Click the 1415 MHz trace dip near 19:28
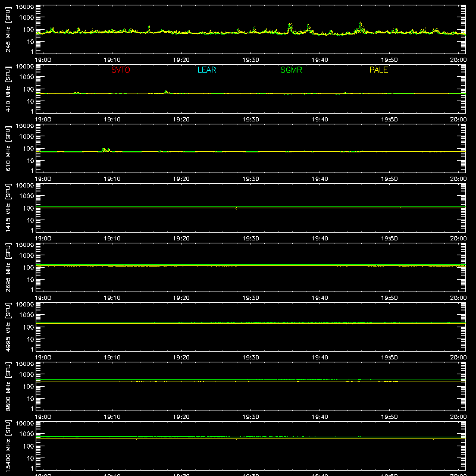 click(236, 208)
